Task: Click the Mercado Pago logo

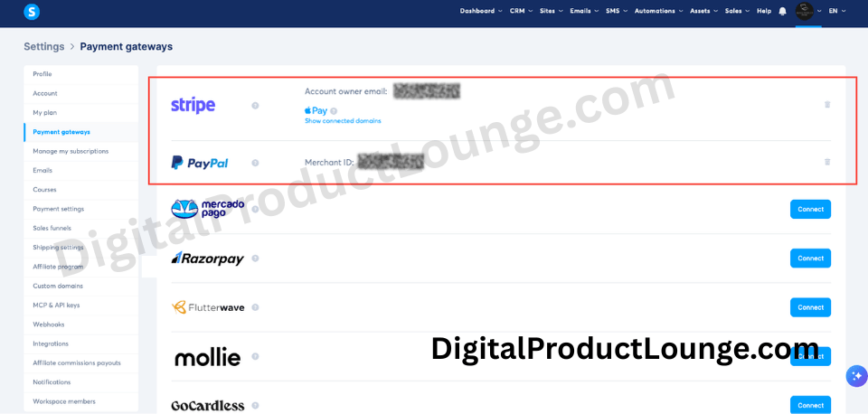Action: (208, 209)
